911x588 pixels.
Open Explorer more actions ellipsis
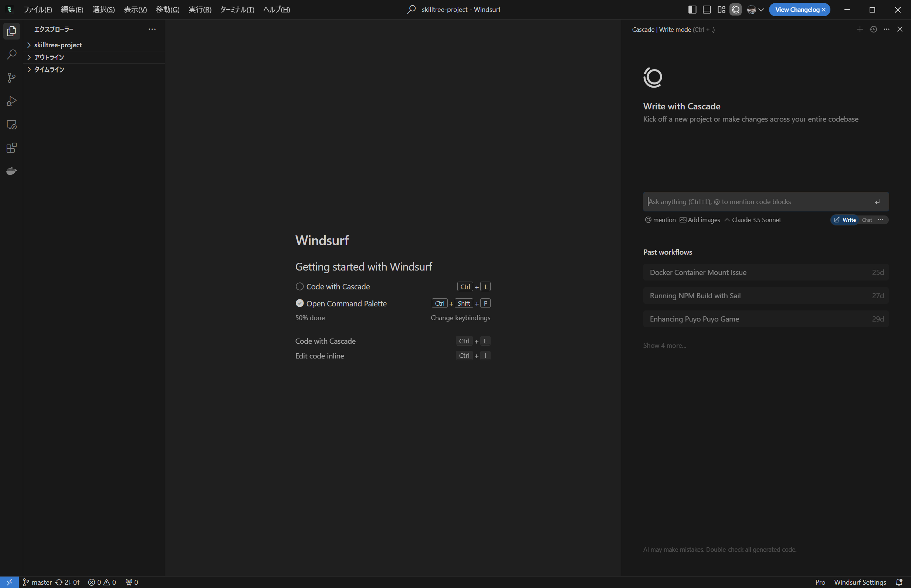click(152, 30)
